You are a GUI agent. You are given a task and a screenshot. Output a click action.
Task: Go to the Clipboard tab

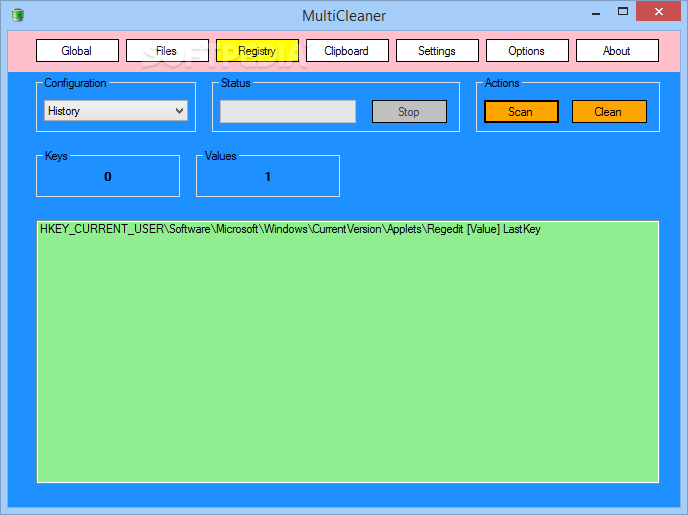tap(347, 50)
